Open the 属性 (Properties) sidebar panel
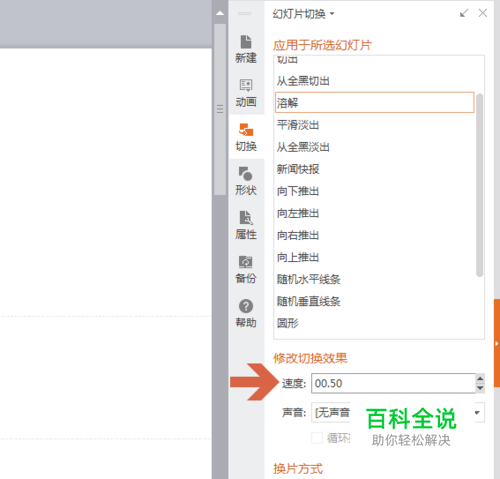The image size is (500, 479). coord(246,225)
